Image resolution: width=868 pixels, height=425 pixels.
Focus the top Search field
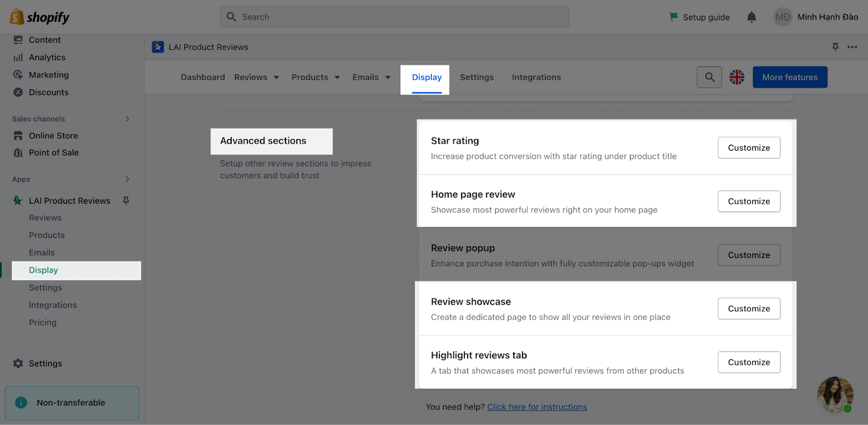[394, 17]
